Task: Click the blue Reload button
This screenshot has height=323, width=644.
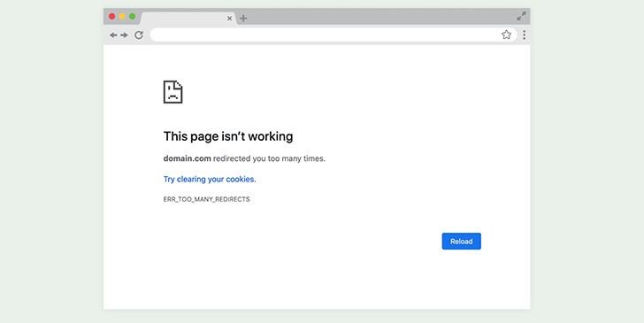Action: click(461, 242)
